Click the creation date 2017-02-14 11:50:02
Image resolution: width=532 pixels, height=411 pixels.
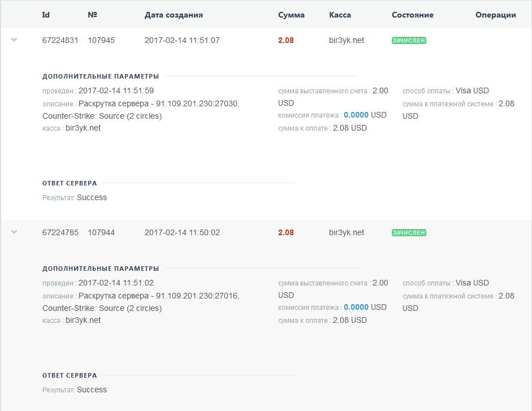coord(182,232)
